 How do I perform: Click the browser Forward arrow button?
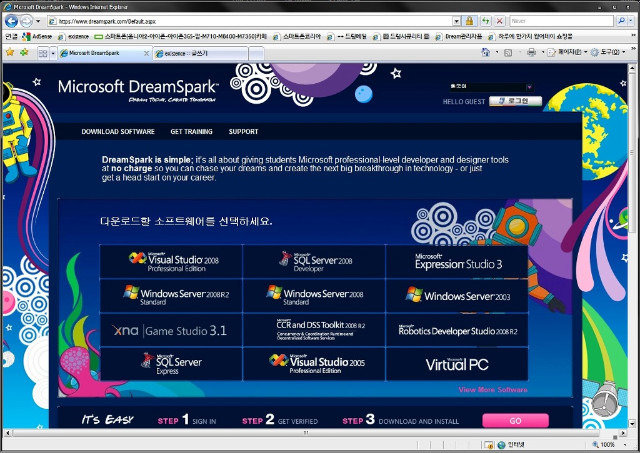[x=27, y=21]
